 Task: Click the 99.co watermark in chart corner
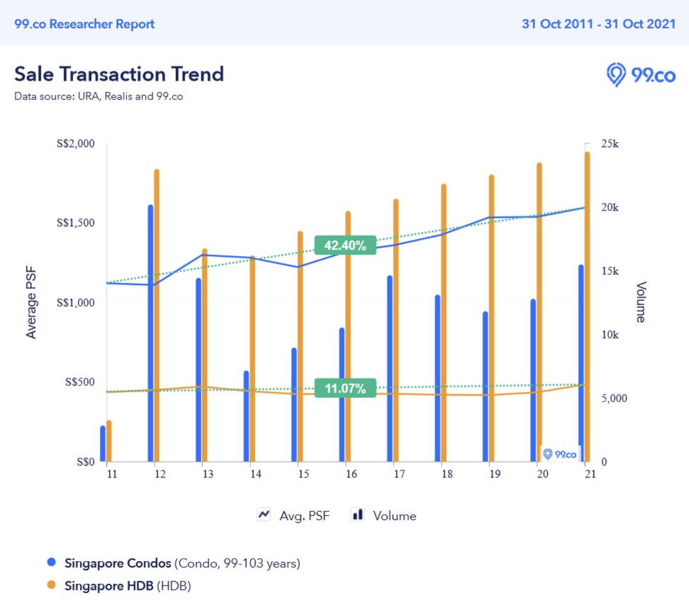pyautogui.click(x=560, y=454)
